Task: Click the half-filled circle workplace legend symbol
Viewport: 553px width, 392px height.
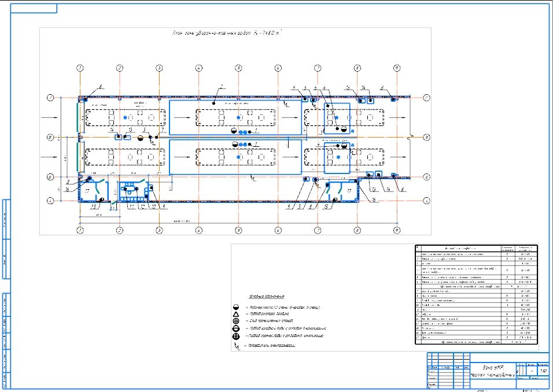Action: click(x=236, y=306)
